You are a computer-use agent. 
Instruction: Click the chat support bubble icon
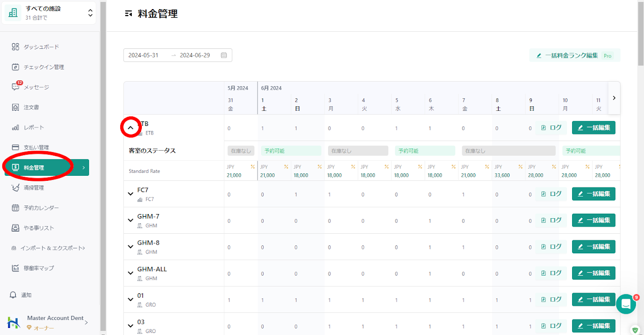click(x=626, y=304)
